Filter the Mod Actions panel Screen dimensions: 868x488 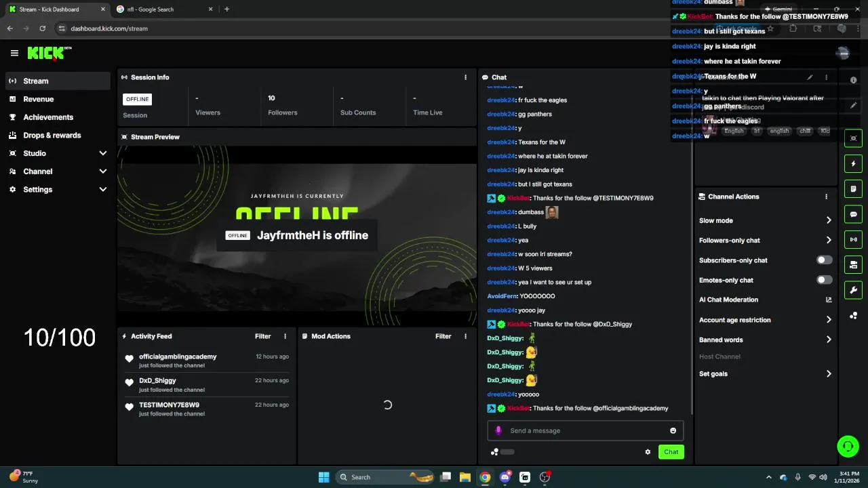point(443,336)
